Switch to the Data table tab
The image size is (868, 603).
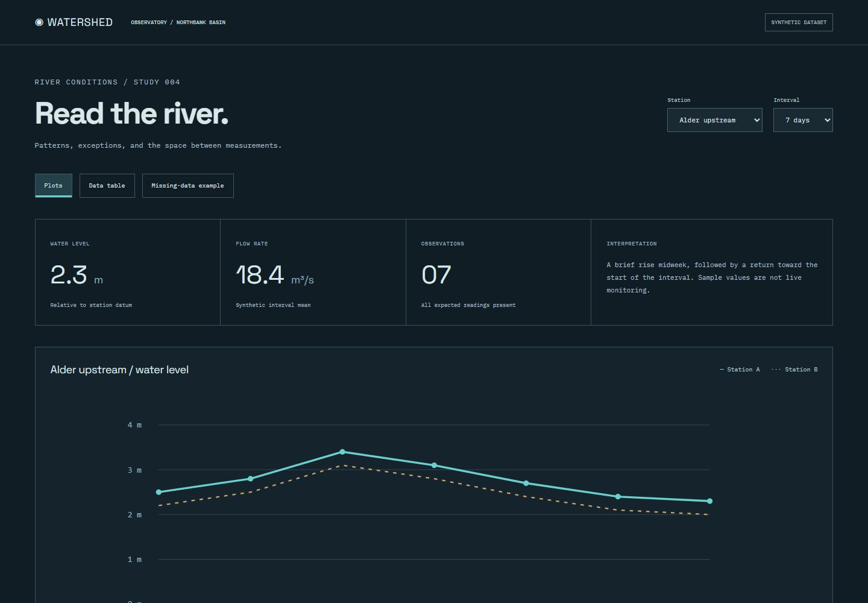[107, 186]
